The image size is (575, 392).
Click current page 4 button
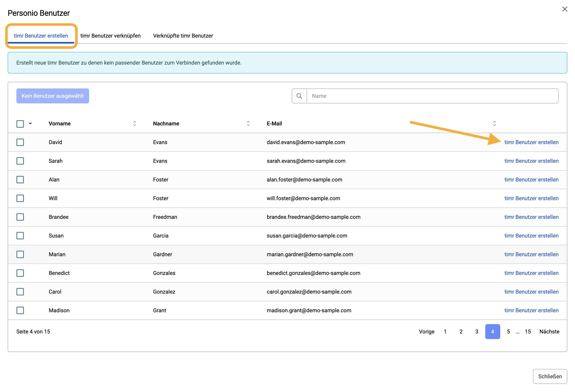(493, 332)
